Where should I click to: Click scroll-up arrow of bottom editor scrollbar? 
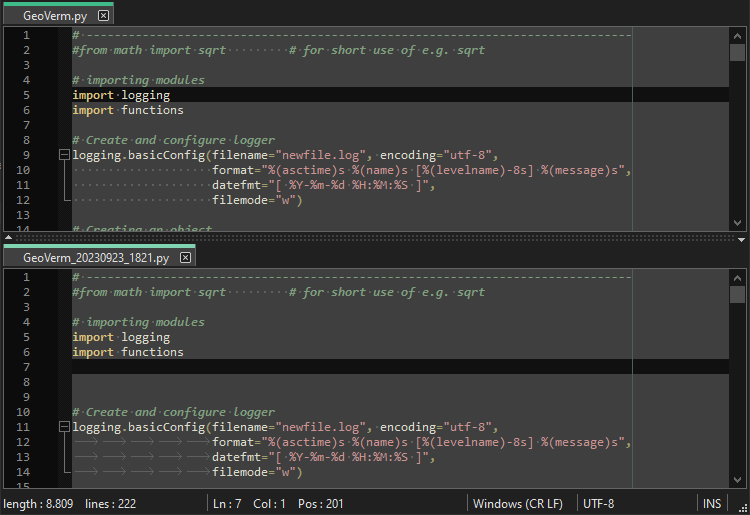pos(738,277)
